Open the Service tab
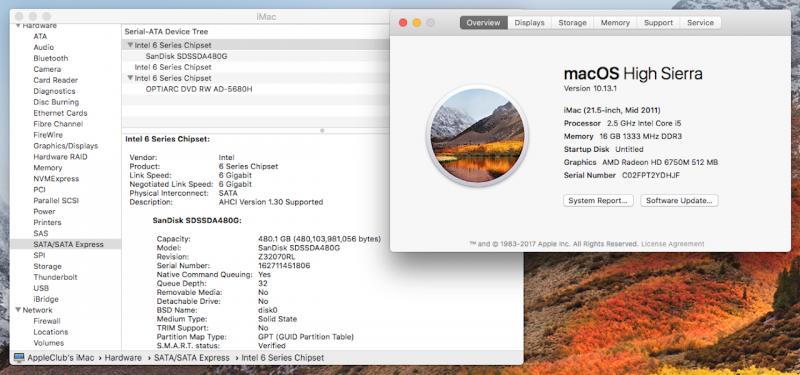Image resolution: width=800 pixels, height=375 pixels. click(x=701, y=22)
